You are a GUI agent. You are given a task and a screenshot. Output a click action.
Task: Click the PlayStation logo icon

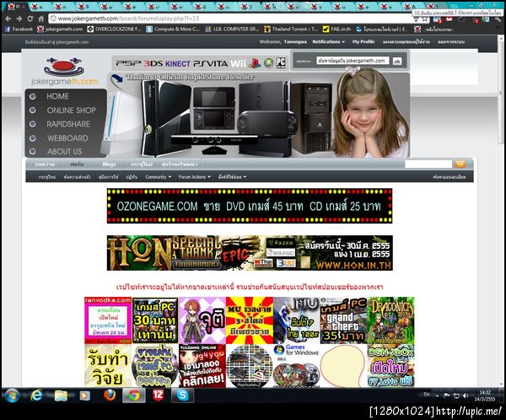(x=255, y=63)
